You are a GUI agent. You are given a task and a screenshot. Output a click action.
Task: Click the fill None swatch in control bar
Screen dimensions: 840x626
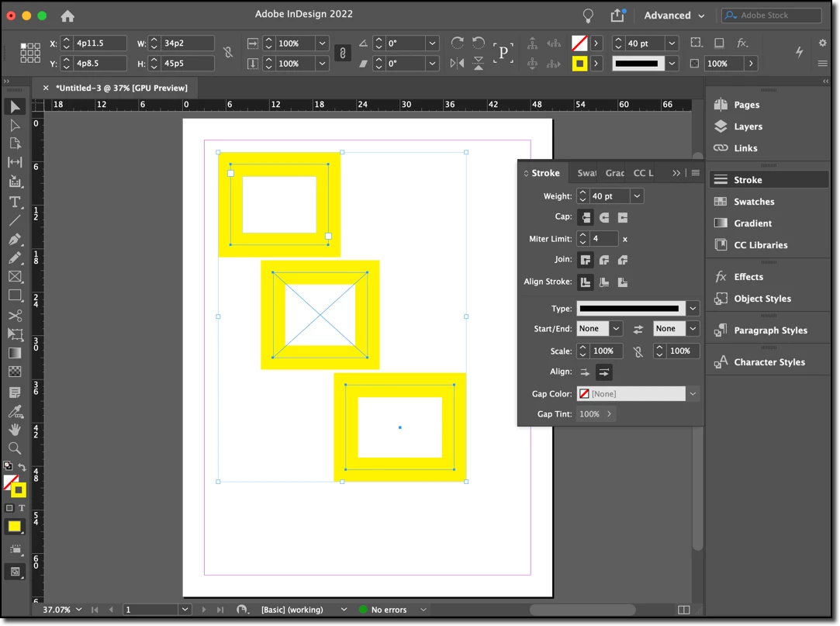[x=579, y=43]
